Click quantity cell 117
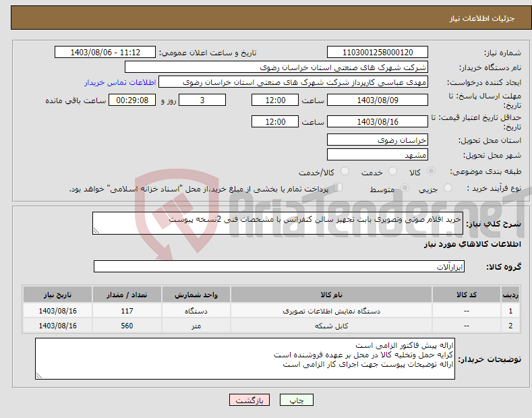Screen dimensions: 532x418 127,311
